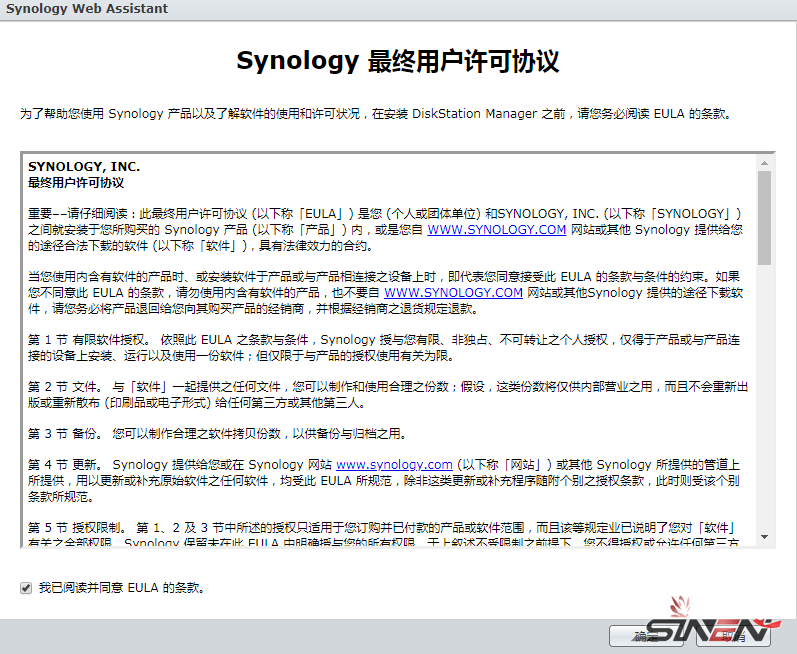Click the Synology Web Assistant title bar text

pyautogui.click(x=87, y=9)
